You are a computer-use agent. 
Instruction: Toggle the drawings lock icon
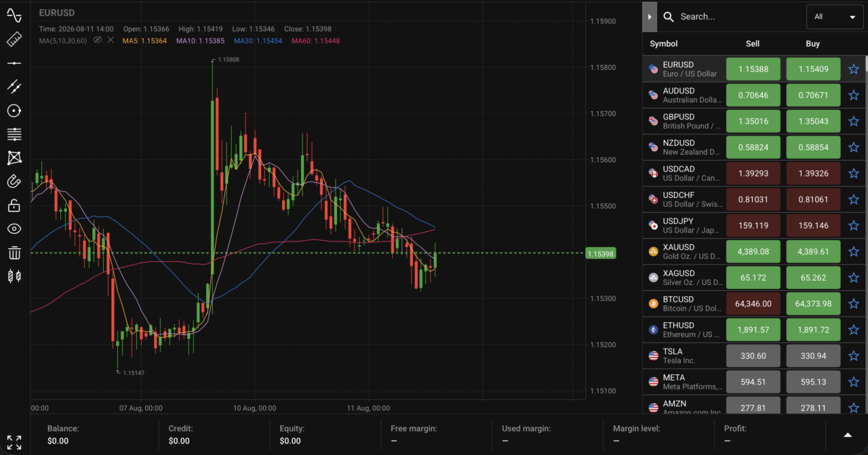[14, 205]
